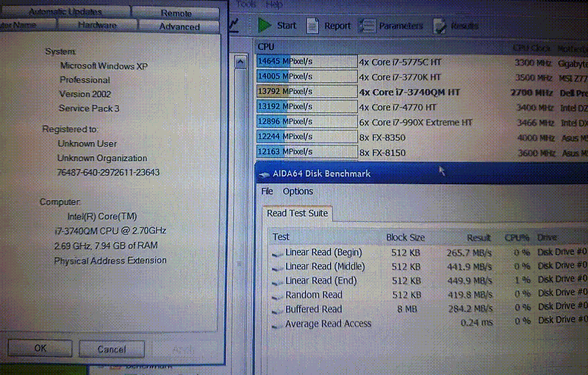The width and height of the screenshot is (588, 375).
Task: Click the Parameters icon in toolbar
Action: 366,26
